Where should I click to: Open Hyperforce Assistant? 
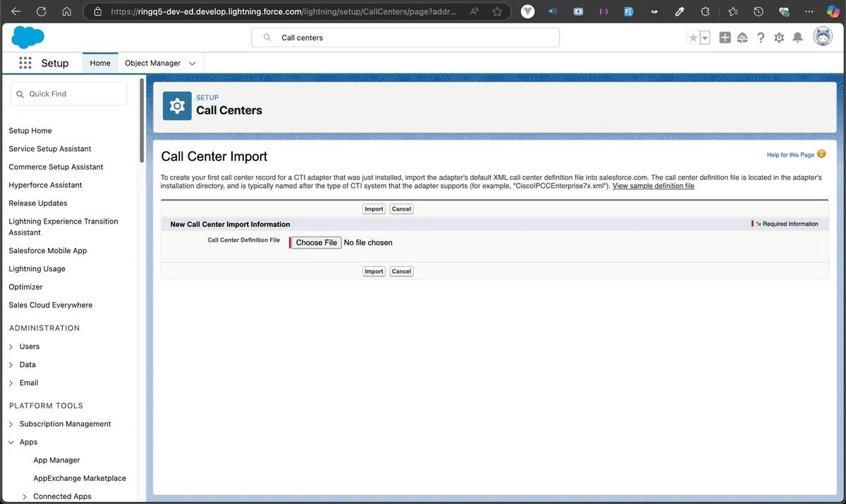(x=45, y=185)
